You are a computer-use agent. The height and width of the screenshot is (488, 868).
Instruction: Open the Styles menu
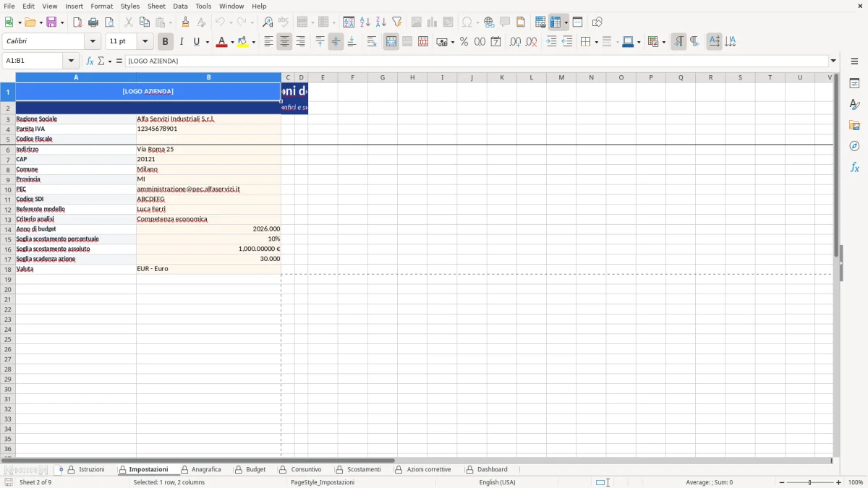click(130, 6)
